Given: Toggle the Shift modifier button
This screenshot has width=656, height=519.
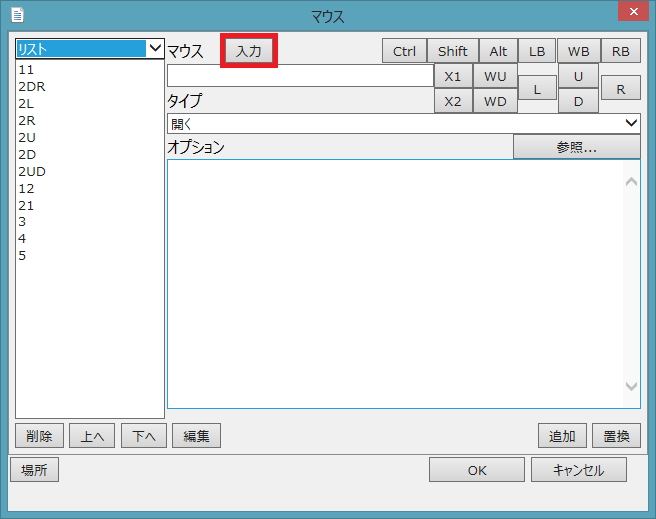Looking at the screenshot, I should (452, 51).
